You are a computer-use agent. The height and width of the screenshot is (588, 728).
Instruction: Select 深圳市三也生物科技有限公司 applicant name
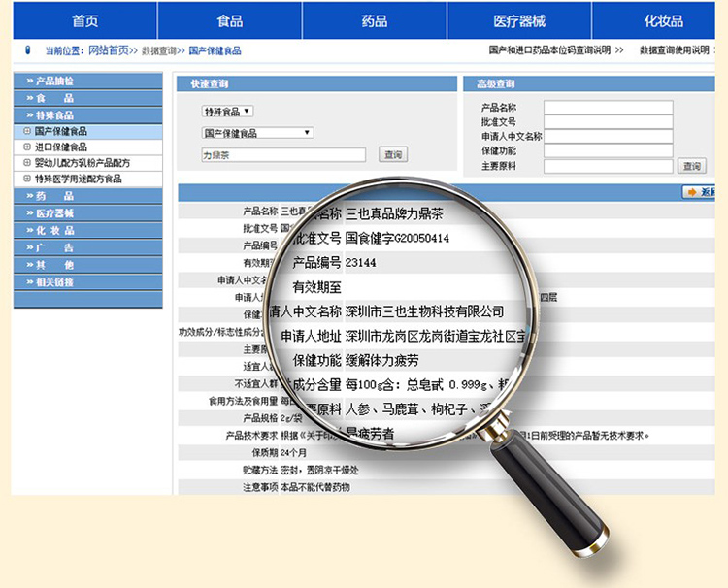424,311
